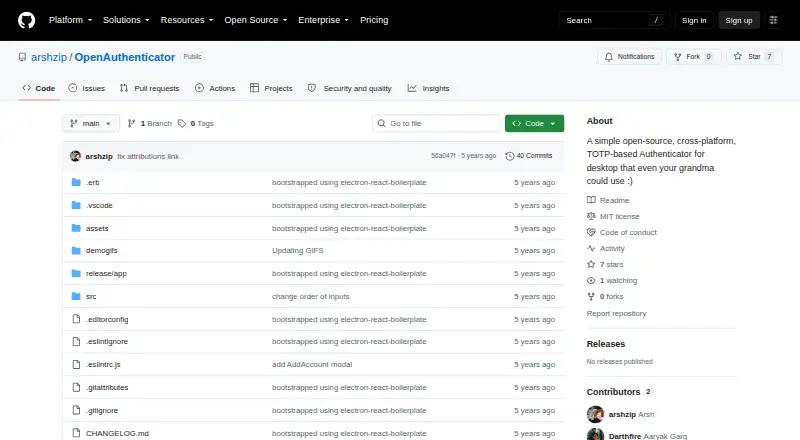Click arshzip contributor avatar
Viewport: 800px width, 440px height.
pyautogui.click(x=595, y=414)
